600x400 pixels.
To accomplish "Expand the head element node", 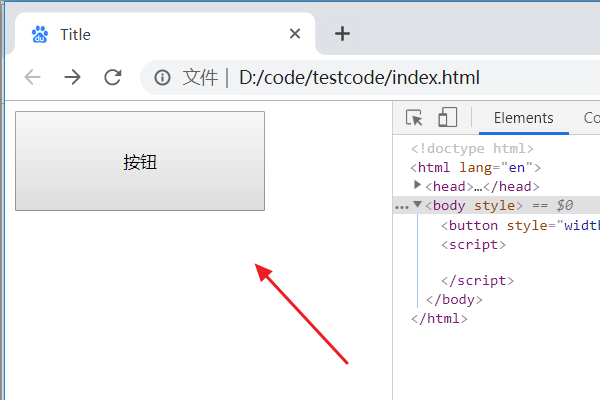I will click(417, 185).
